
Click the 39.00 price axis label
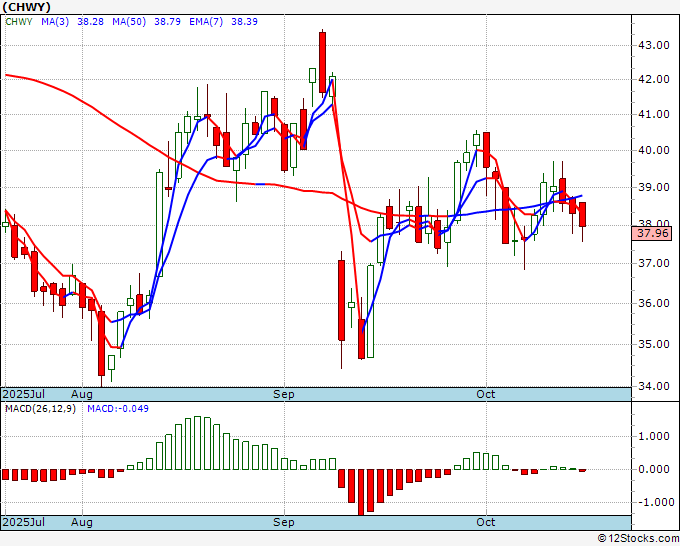[x=653, y=187]
